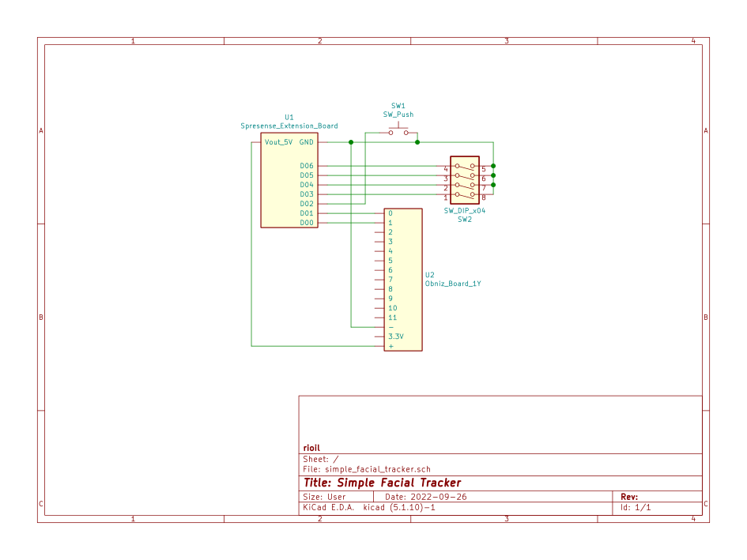The image size is (747, 560).
Task: Click the rioil text in title block
Action: [x=311, y=448]
